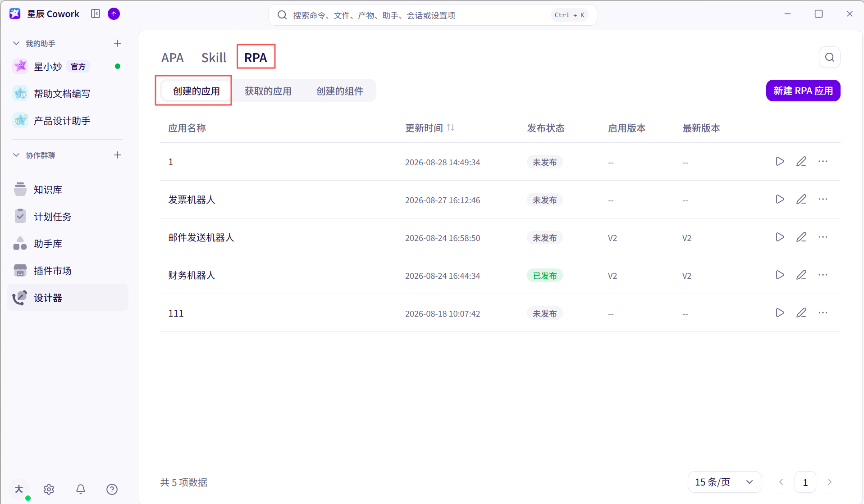Open the 星小妙 assistant
864x504 pixels.
[x=68, y=67]
